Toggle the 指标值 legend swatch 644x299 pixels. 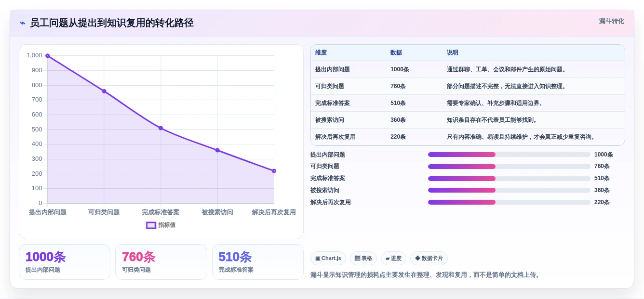151,225
